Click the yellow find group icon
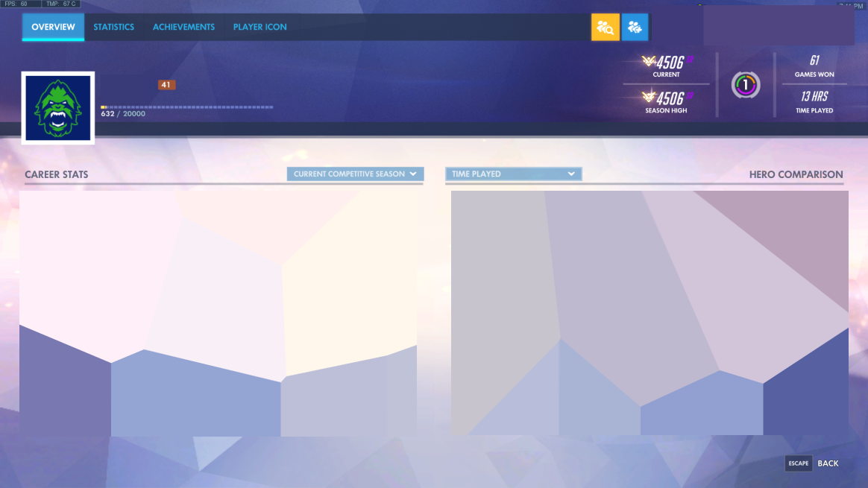This screenshot has height=488, width=868. click(605, 27)
